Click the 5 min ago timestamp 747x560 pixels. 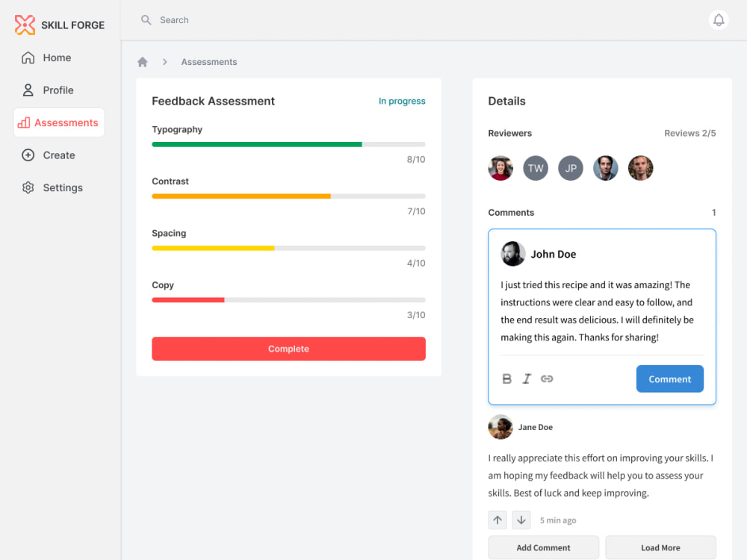coord(558,520)
